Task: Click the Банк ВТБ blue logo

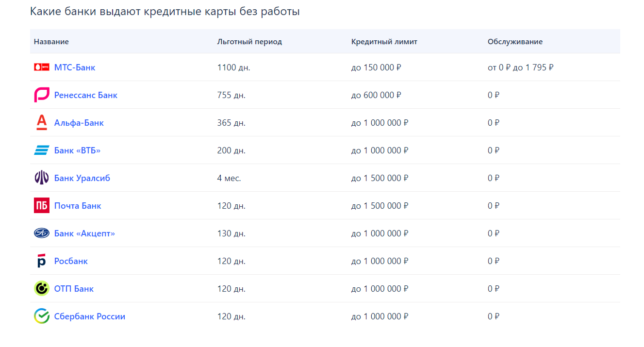Action: pos(42,150)
